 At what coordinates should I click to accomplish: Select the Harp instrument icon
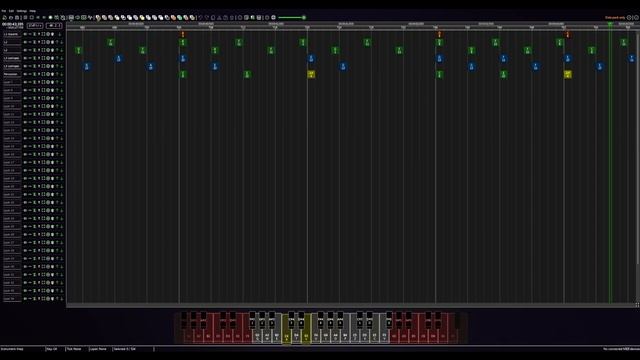click(x=98, y=18)
